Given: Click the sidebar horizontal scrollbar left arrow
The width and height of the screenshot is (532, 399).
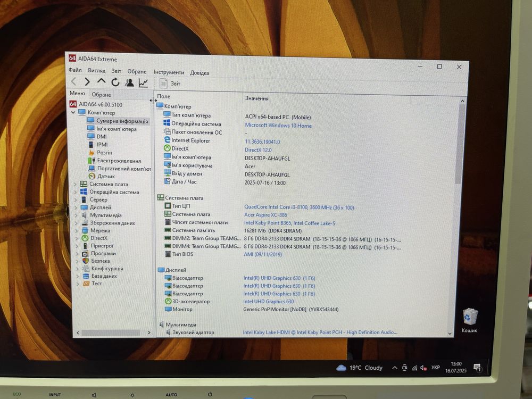Looking at the screenshot, I should 78,333.
